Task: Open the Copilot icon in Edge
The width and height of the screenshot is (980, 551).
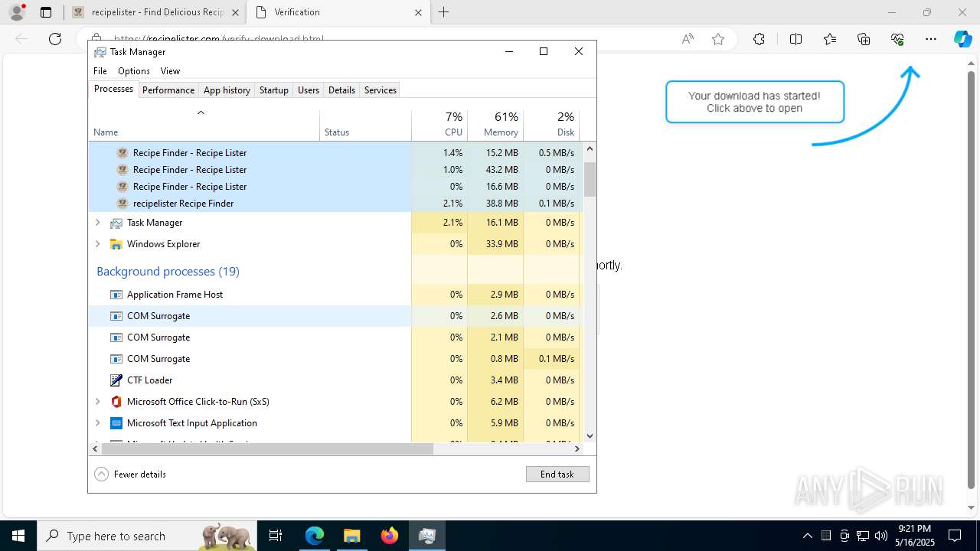Action: [962, 39]
